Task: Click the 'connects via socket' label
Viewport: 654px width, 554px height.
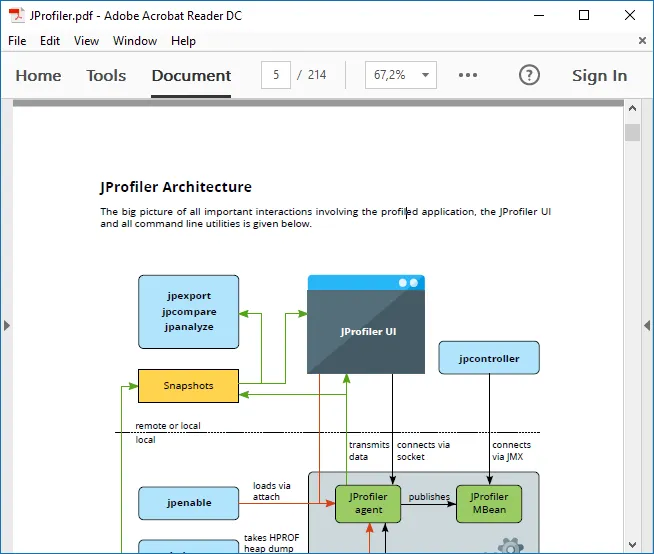Action: pyautogui.click(x=423, y=451)
